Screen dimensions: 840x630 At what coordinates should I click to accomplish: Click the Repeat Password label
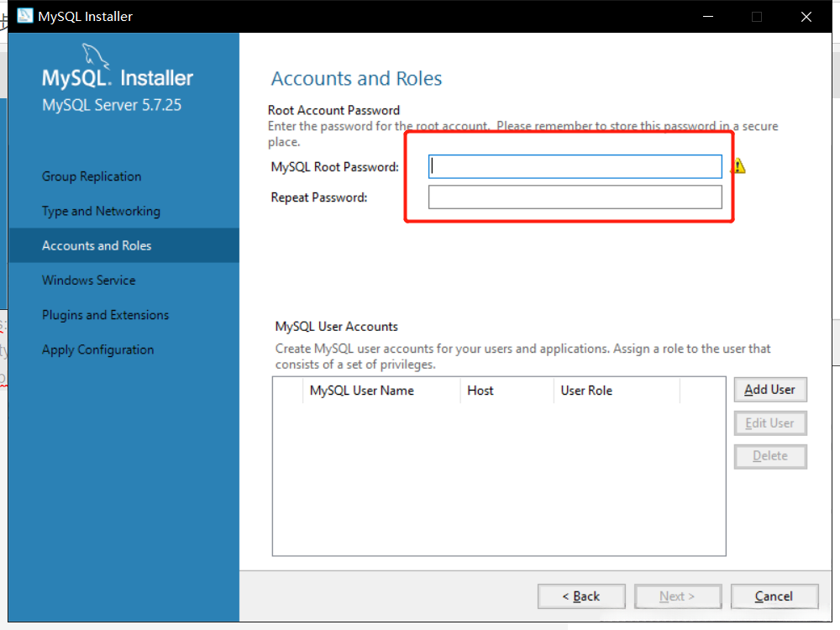tap(319, 197)
